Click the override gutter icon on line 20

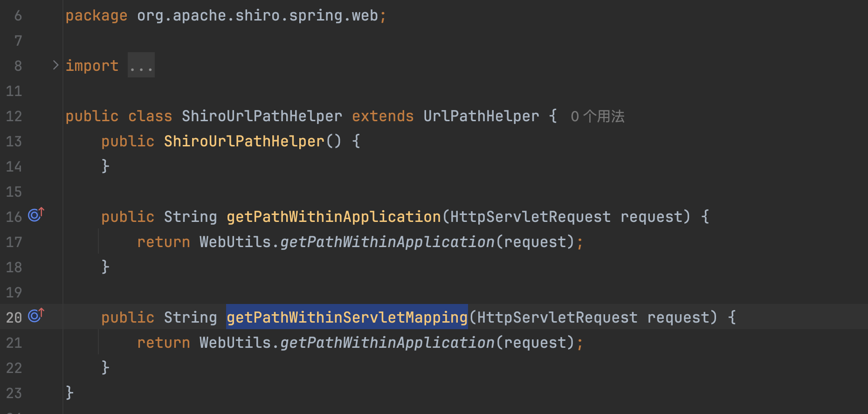35,316
